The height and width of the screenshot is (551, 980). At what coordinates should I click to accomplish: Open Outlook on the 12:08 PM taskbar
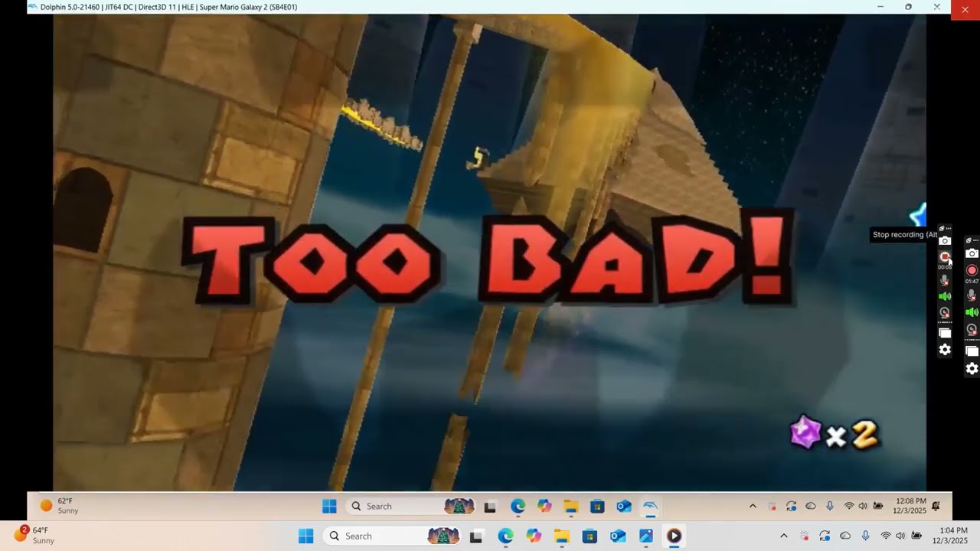[x=623, y=507]
